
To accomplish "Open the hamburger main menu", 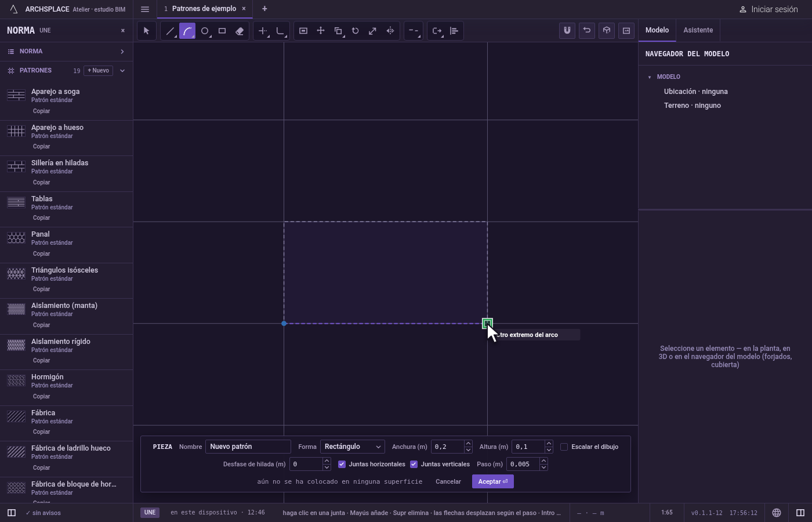I will coord(145,9).
